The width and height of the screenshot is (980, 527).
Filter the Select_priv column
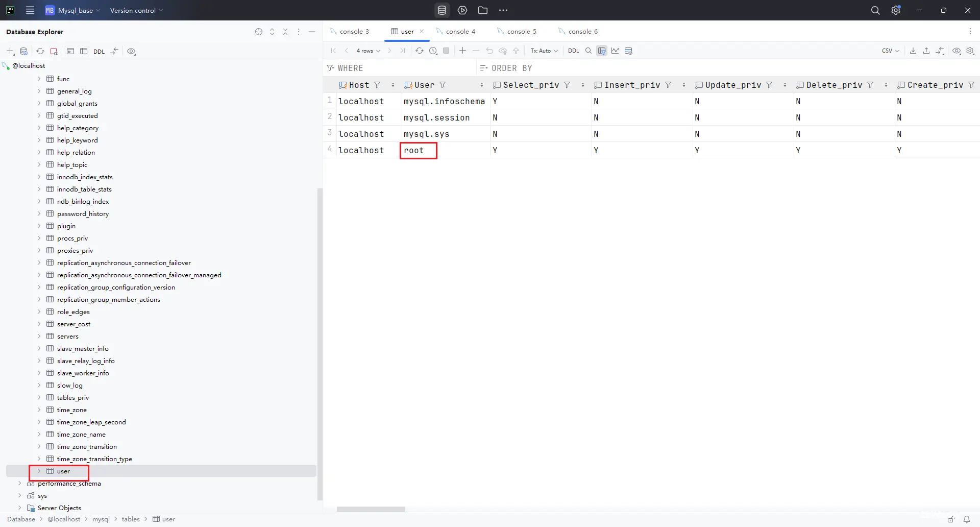click(x=567, y=85)
